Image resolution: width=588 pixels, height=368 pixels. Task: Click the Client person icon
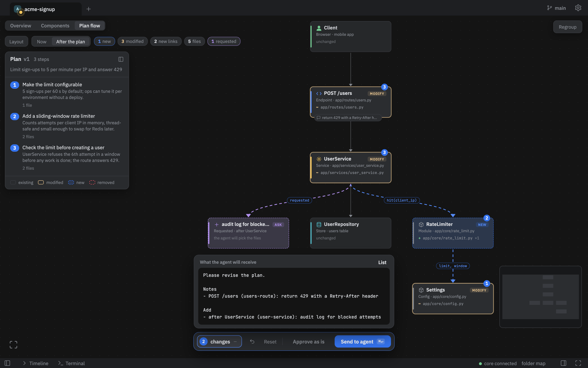pos(319,28)
